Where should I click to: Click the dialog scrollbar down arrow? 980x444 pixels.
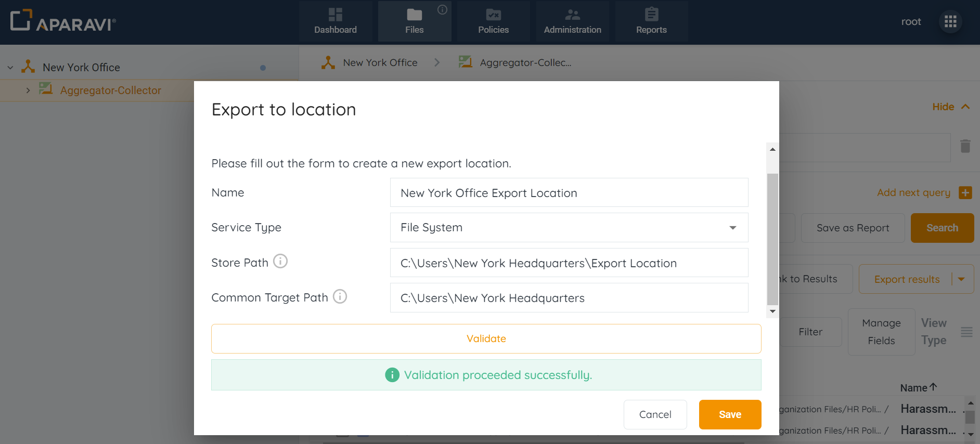point(772,311)
